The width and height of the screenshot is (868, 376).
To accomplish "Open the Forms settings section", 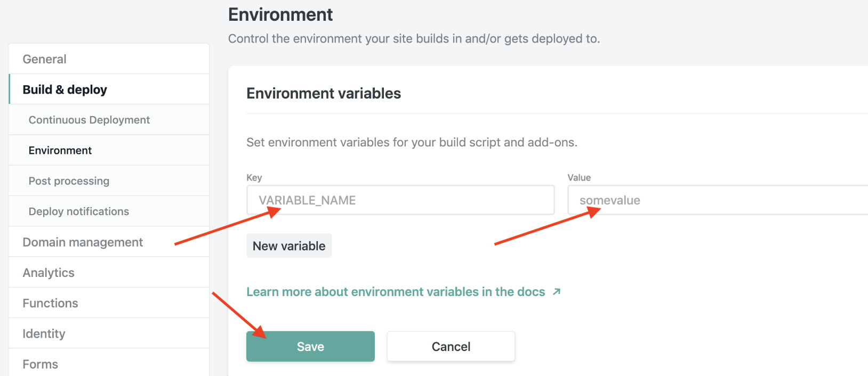I will pyautogui.click(x=41, y=364).
